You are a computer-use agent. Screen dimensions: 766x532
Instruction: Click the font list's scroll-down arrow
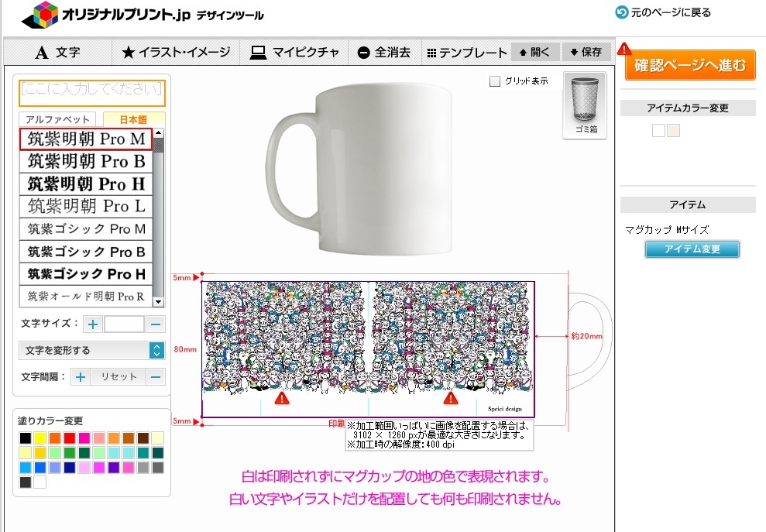[x=158, y=302]
